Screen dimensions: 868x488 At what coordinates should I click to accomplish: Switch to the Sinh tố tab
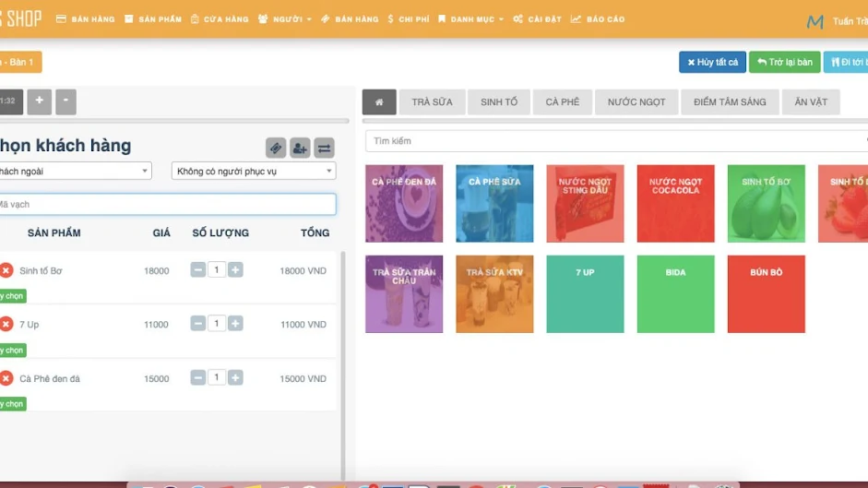click(499, 101)
